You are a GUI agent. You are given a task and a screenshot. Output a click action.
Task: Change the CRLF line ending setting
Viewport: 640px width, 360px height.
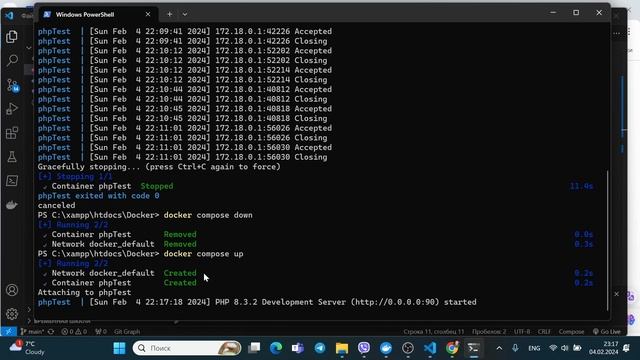click(544, 331)
